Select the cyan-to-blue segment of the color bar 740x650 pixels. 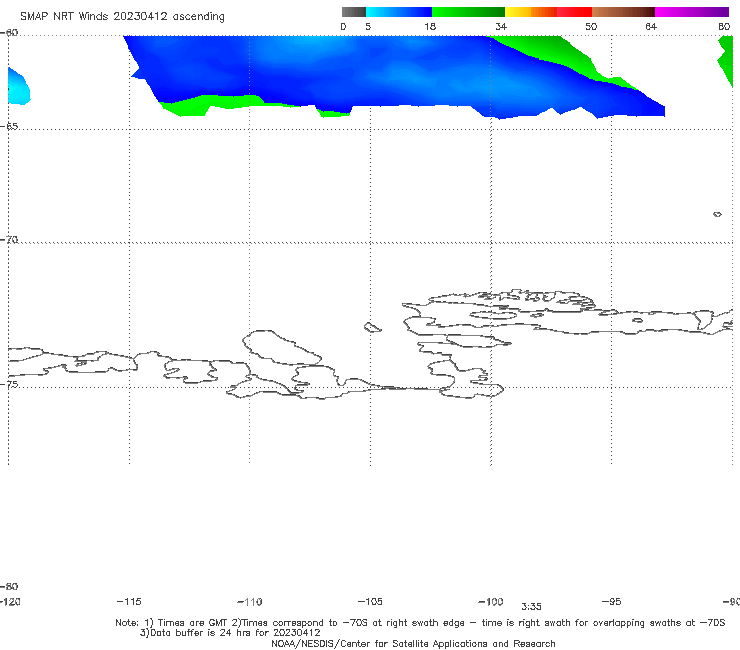point(399,12)
